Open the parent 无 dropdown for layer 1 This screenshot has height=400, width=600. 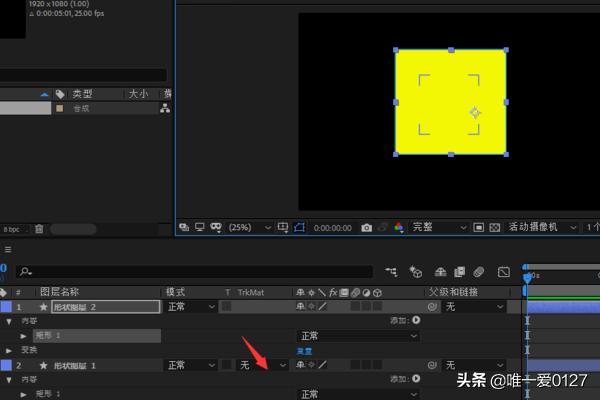pos(474,307)
